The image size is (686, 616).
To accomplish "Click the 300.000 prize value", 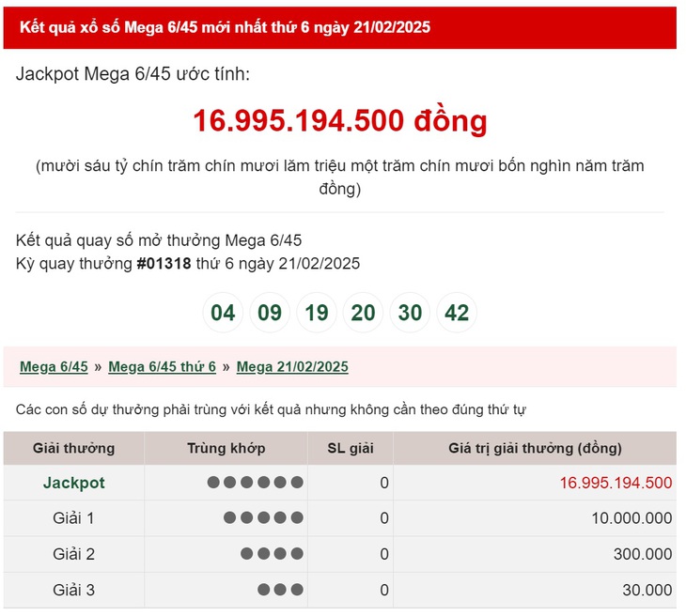I will click(643, 554).
